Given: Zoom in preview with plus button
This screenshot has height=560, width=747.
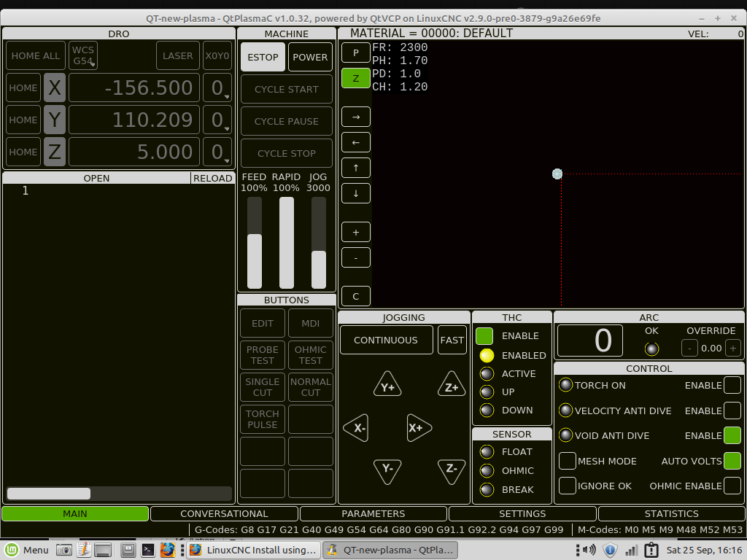Looking at the screenshot, I should [x=356, y=233].
